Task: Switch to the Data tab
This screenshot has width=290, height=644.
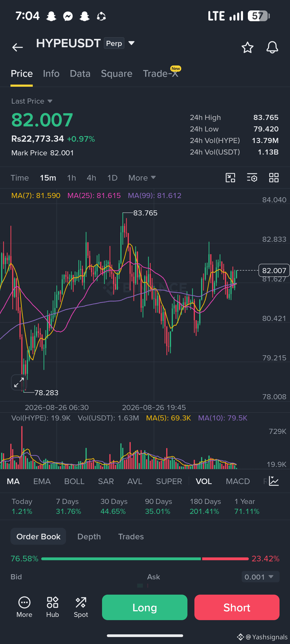Action: 80,74
